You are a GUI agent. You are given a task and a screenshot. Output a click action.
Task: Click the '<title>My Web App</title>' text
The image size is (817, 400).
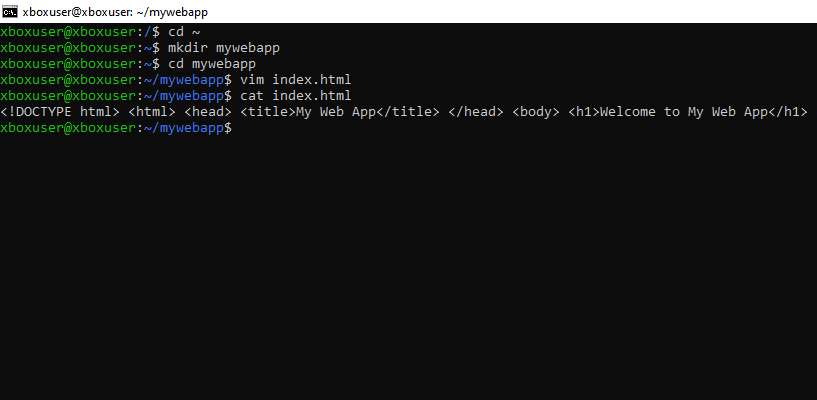(340, 112)
